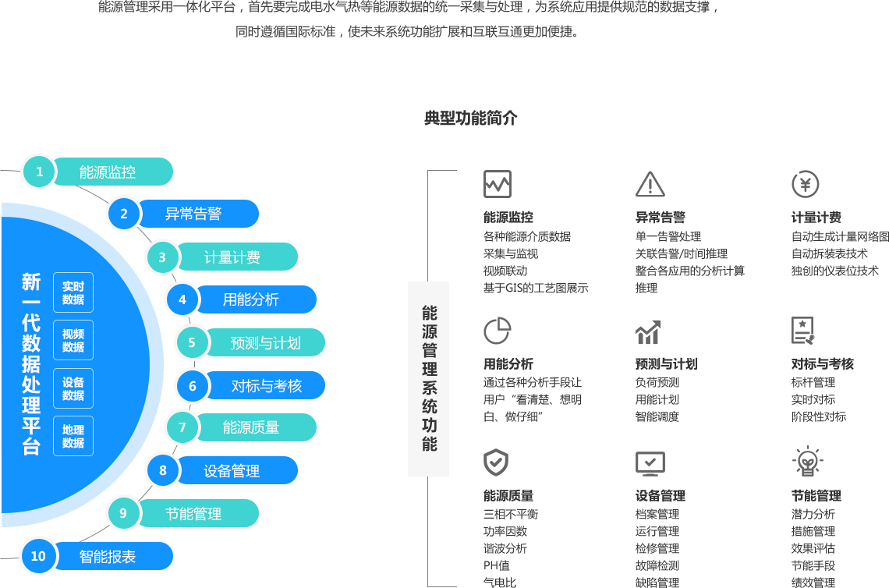Image resolution: width=889 pixels, height=588 pixels.
Task: Click the number 8 circle badge
Action: coord(163,470)
